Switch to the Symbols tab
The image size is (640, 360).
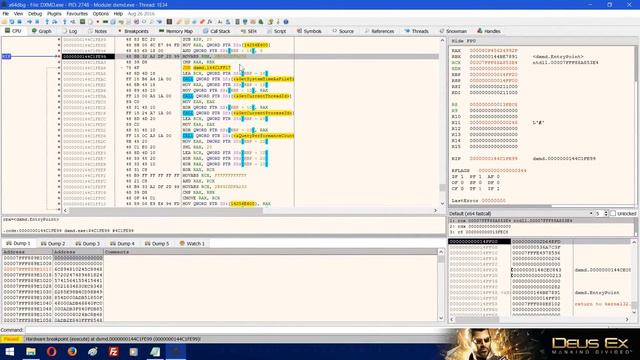coord(309,31)
